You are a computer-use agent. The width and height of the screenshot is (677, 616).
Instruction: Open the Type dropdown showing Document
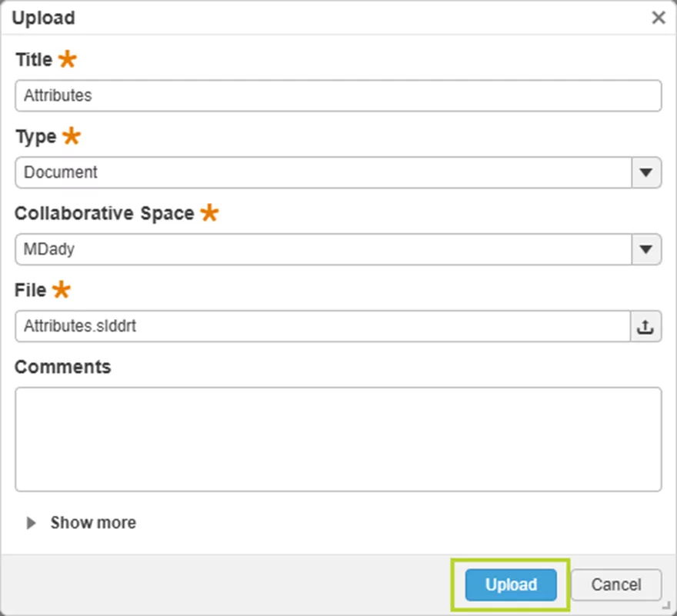point(645,172)
